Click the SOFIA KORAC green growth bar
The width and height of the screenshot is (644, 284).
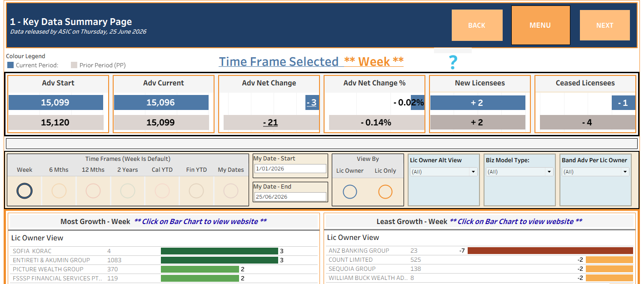[x=220, y=251]
